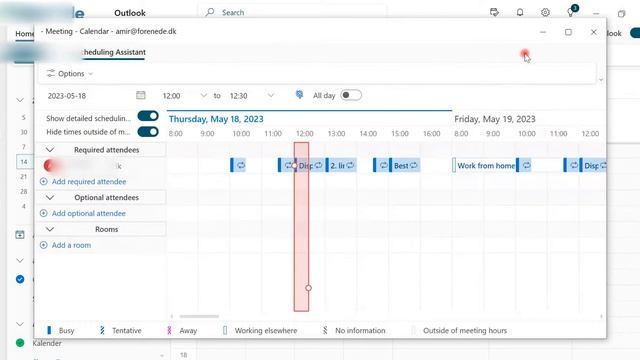Click the tips lightbulb icon
This screenshot has width=640, height=360.
571,12
